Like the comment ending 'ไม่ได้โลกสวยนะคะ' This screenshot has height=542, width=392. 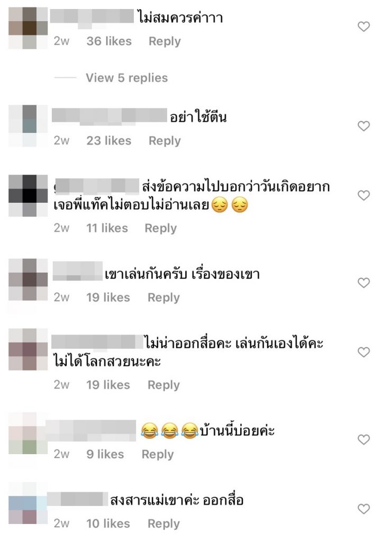pyautogui.click(x=363, y=352)
